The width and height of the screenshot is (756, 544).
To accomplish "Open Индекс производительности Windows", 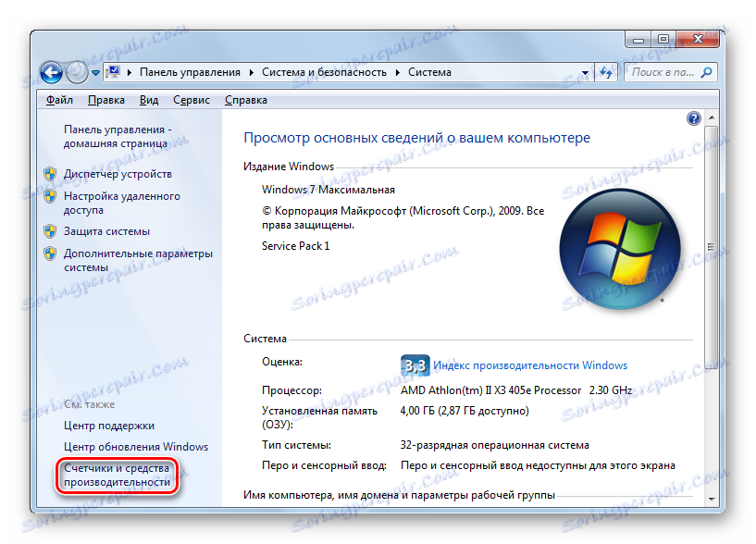I will coord(529,365).
